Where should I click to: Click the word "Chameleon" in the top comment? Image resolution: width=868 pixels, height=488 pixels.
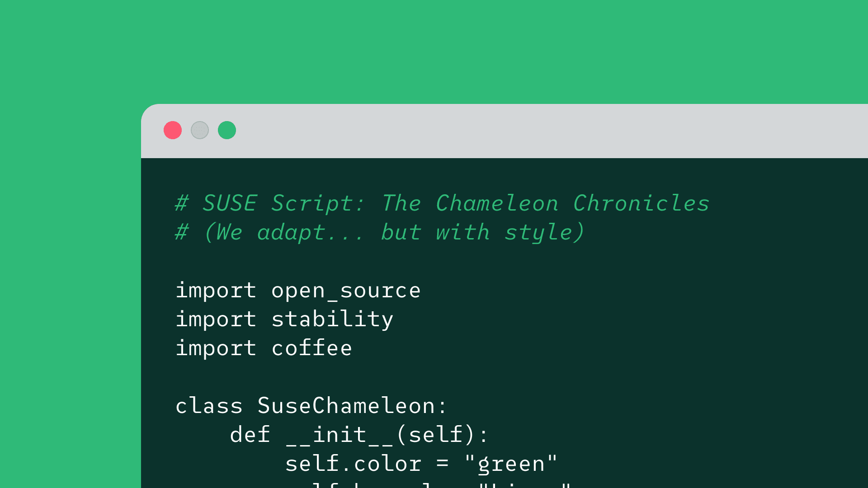click(x=497, y=203)
